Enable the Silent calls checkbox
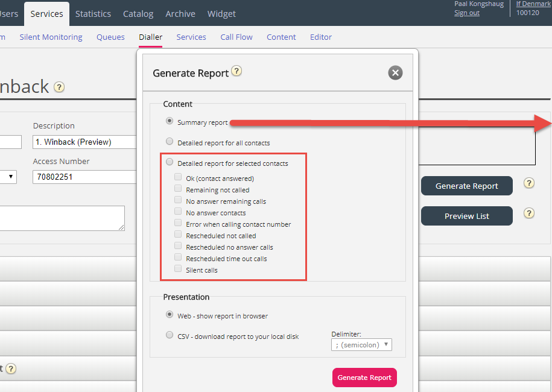 coord(178,269)
